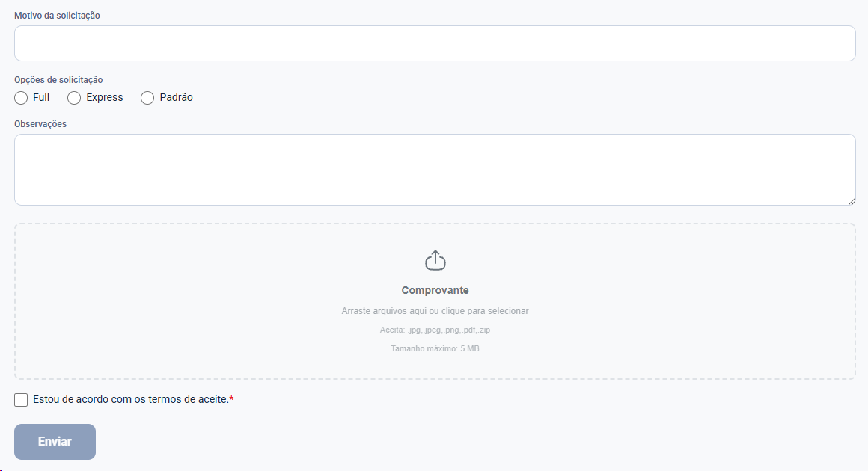Click the 'Observações' field label
868x471 pixels.
click(x=40, y=124)
